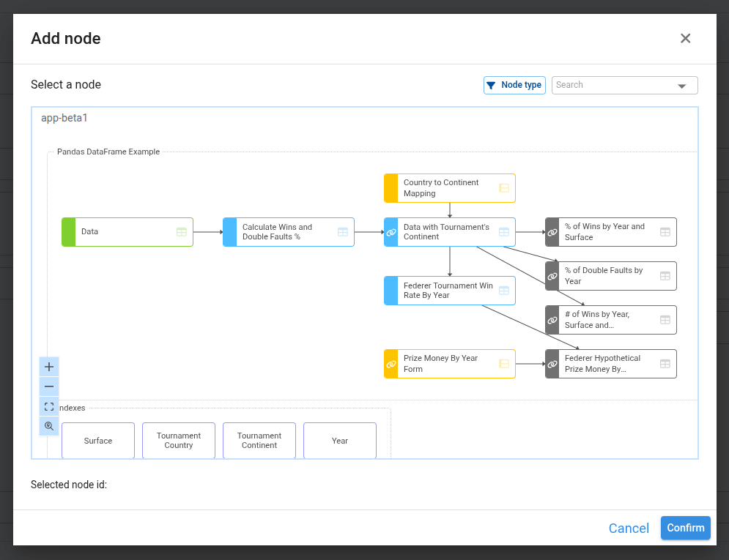Choose the Tournament Country index node
The height and width of the screenshot is (560, 729).
click(179, 441)
